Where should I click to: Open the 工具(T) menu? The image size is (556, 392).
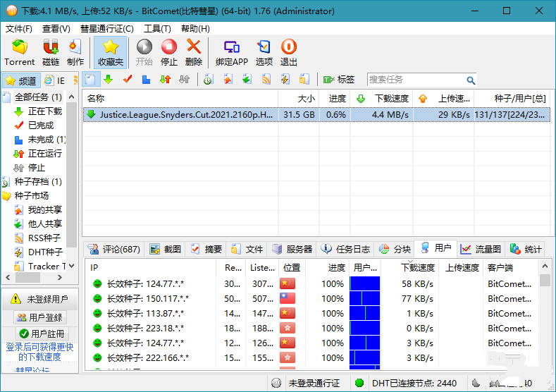[156, 29]
